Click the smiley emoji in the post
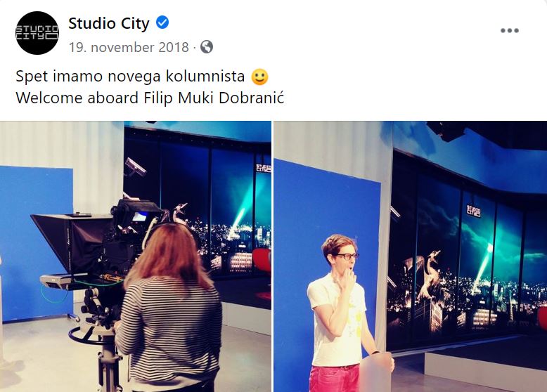The width and height of the screenshot is (547, 392). coord(260,77)
